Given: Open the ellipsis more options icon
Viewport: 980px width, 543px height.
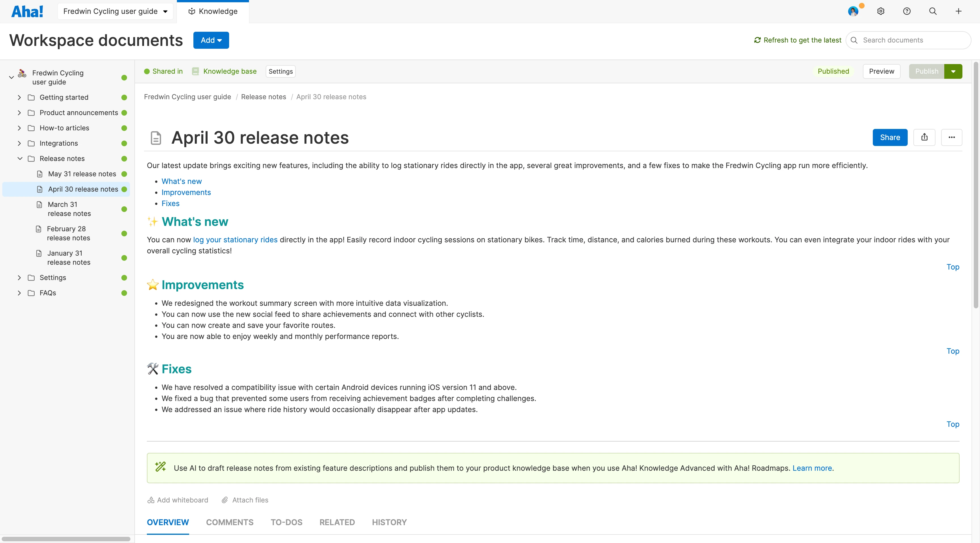Looking at the screenshot, I should click(951, 137).
